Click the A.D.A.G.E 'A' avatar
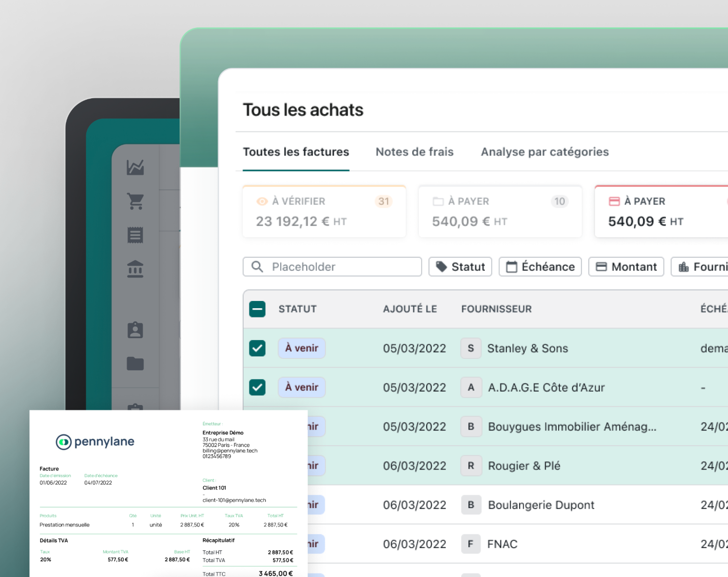Viewport: 728px width, 577px height. 471,387
